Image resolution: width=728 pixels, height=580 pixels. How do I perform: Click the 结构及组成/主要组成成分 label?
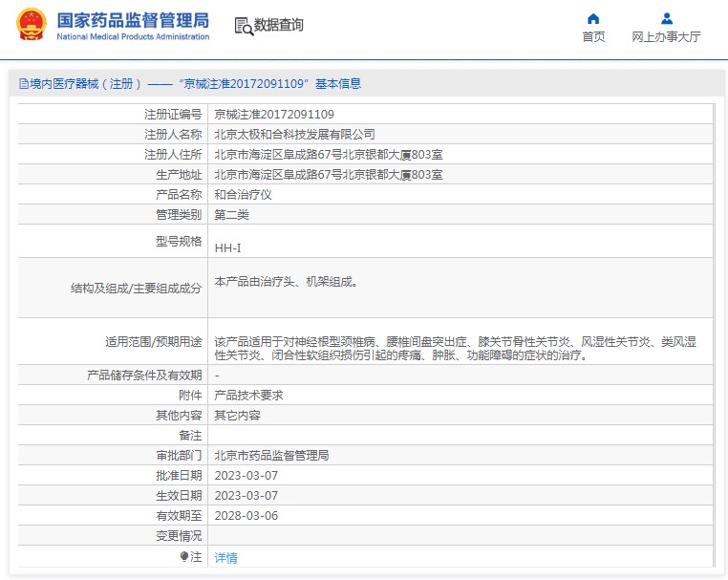pos(136,289)
